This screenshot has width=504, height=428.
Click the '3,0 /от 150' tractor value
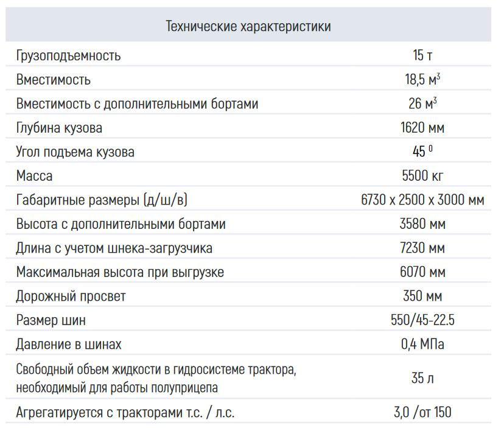[422, 412]
